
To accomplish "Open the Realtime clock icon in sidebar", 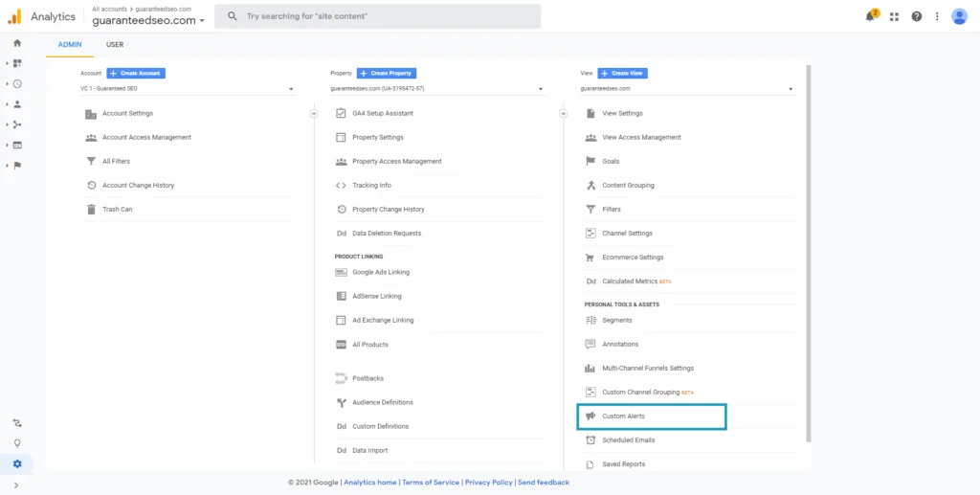I will [17, 83].
